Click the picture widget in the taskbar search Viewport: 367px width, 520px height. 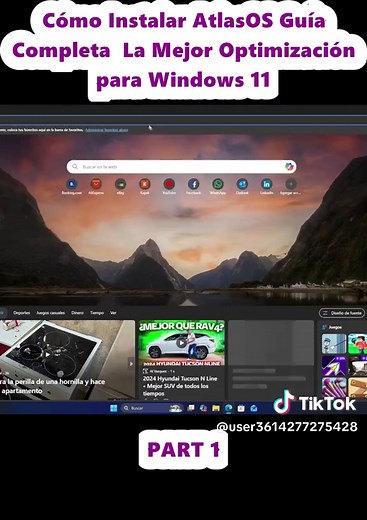[x=175, y=408]
